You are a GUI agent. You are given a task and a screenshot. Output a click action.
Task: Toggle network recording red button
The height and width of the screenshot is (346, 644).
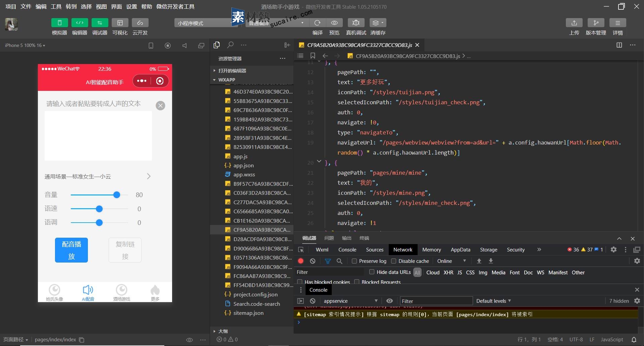(x=301, y=261)
